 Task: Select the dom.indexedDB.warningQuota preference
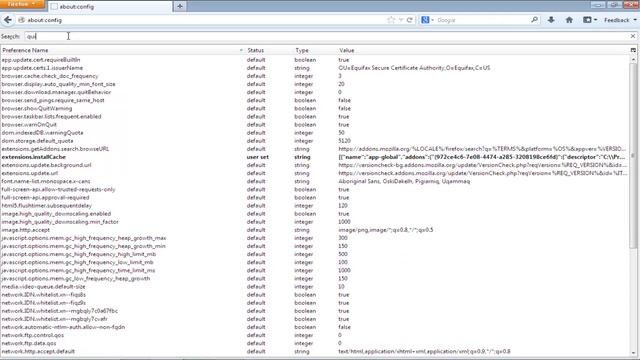tap(315, 133)
